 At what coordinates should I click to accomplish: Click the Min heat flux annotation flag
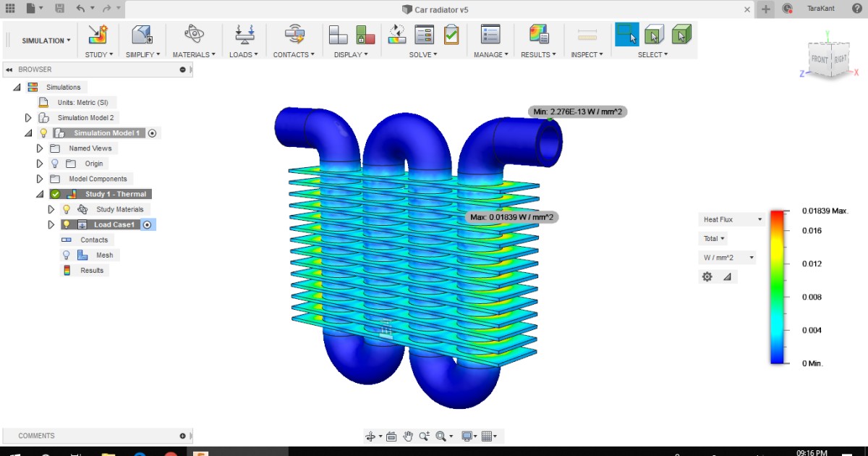[578, 111]
